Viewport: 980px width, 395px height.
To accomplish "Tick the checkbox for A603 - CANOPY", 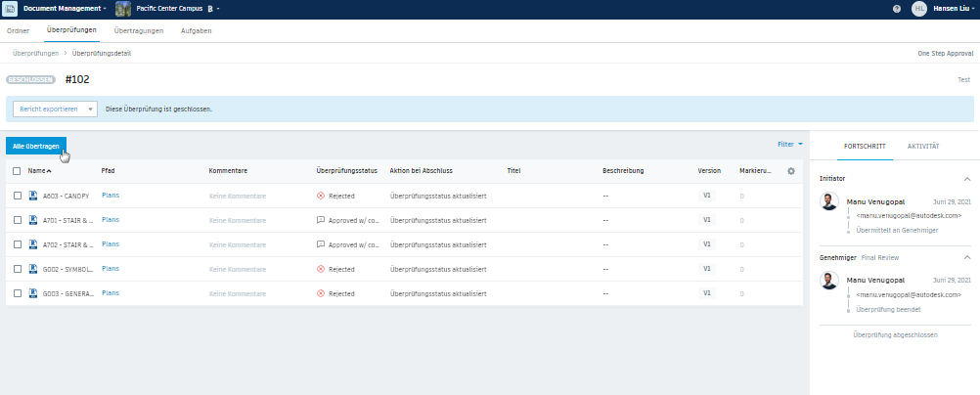I will [x=18, y=196].
